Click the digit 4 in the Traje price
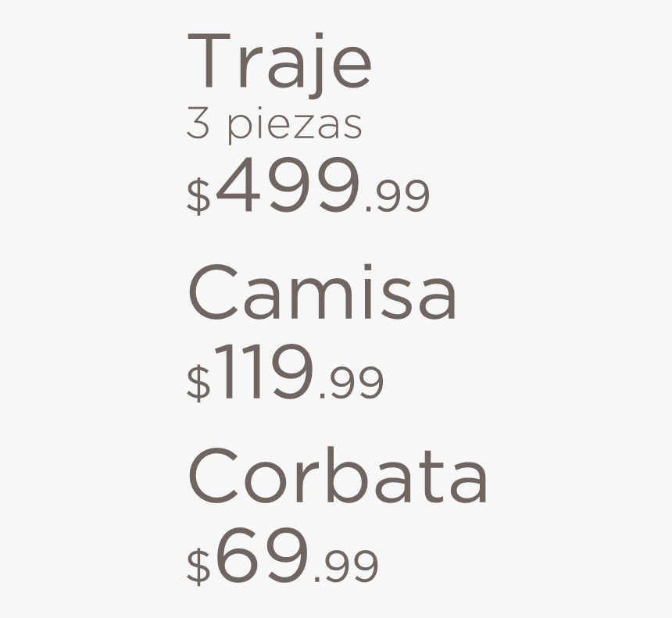The height and width of the screenshot is (618, 672). (238, 184)
